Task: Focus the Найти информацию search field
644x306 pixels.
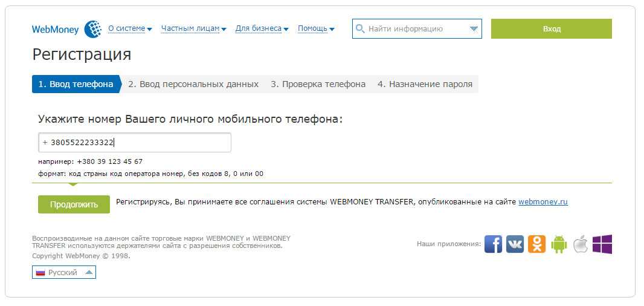Action: pos(417,29)
